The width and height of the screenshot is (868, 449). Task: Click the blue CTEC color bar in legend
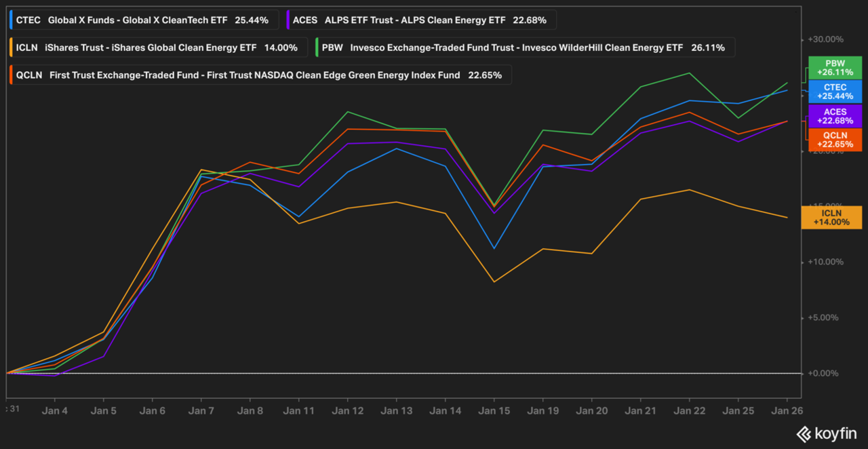12,20
